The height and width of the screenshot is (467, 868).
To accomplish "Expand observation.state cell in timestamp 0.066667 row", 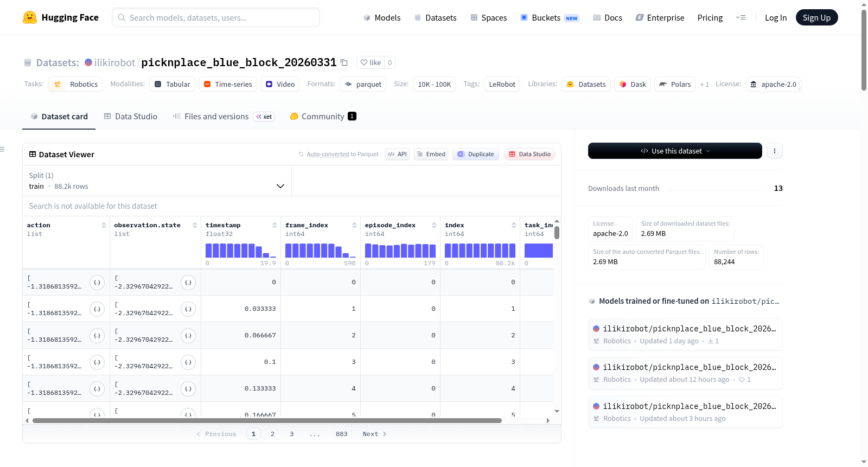I will click(x=188, y=336).
